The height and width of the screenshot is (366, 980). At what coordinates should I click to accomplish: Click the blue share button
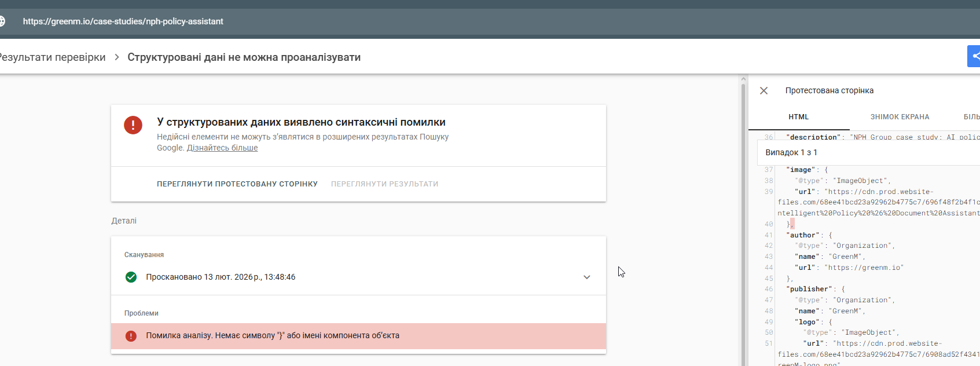pyautogui.click(x=974, y=56)
